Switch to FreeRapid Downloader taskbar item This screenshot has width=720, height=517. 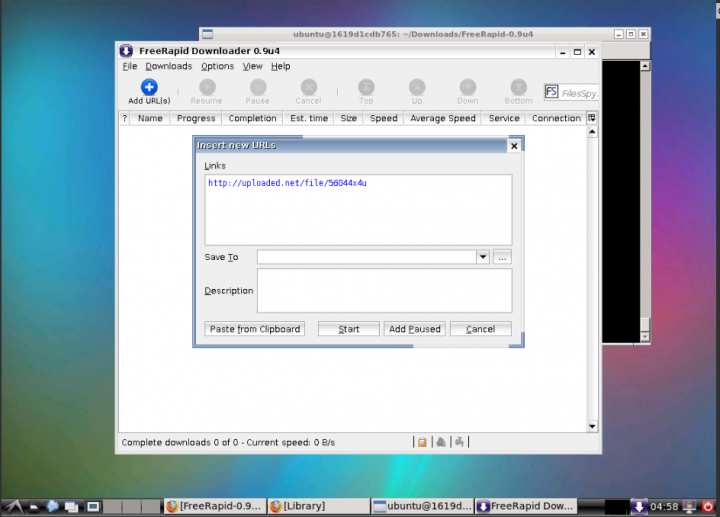click(x=526, y=506)
